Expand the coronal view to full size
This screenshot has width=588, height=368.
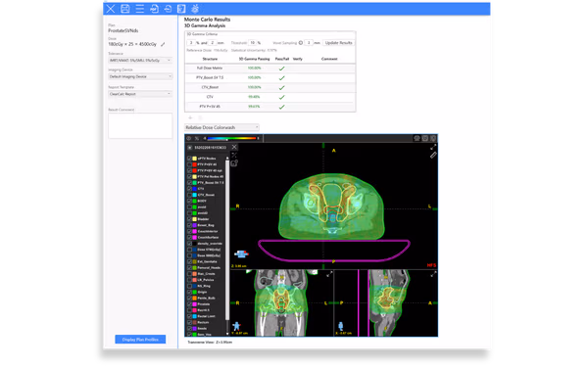click(x=329, y=274)
